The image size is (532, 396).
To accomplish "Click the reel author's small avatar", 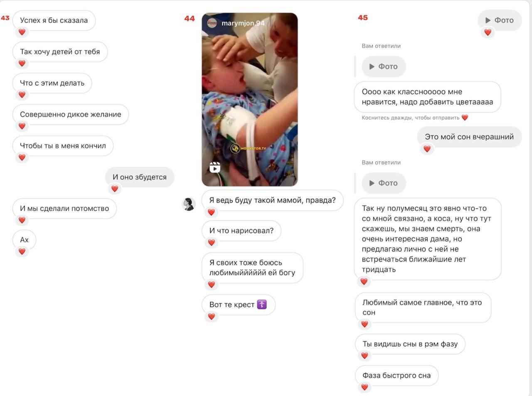I will (x=212, y=23).
